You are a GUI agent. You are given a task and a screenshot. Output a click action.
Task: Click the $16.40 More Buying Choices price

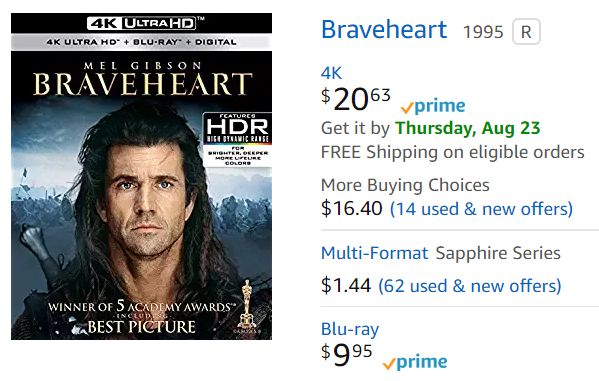point(351,209)
